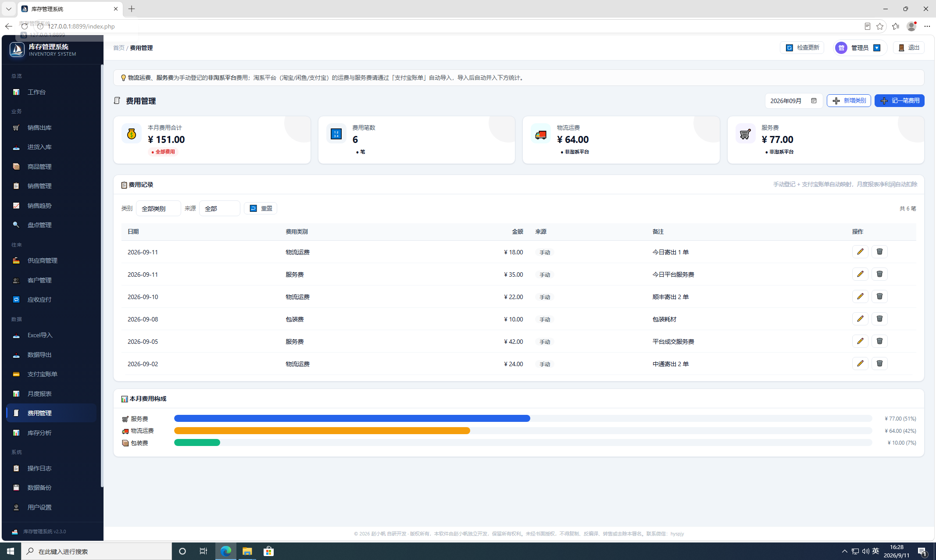Click the number grid icon of 费用笔数

pos(336,134)
